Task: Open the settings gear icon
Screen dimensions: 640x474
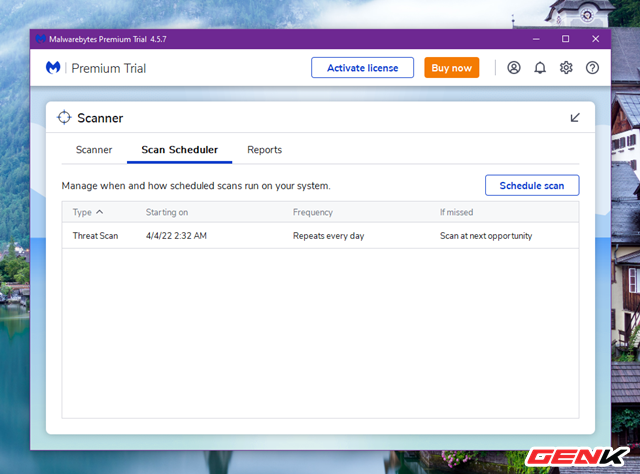Action: [566, 68]
